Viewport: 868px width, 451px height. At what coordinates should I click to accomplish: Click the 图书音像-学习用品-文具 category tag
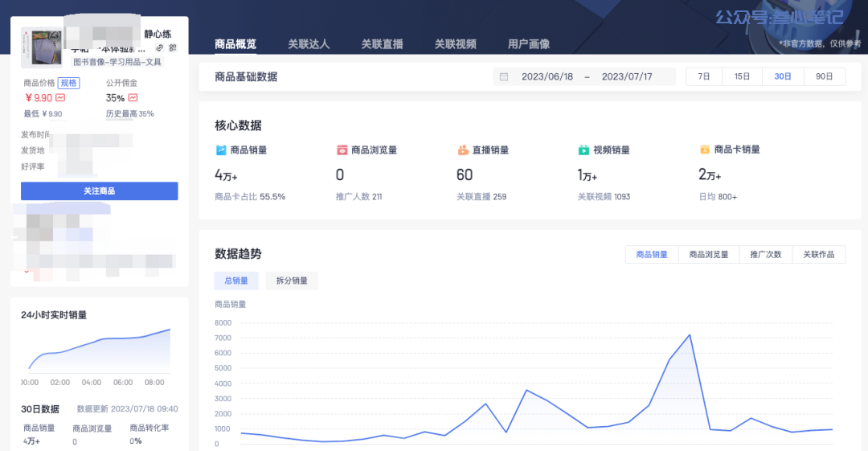click(x=117, y=62)
